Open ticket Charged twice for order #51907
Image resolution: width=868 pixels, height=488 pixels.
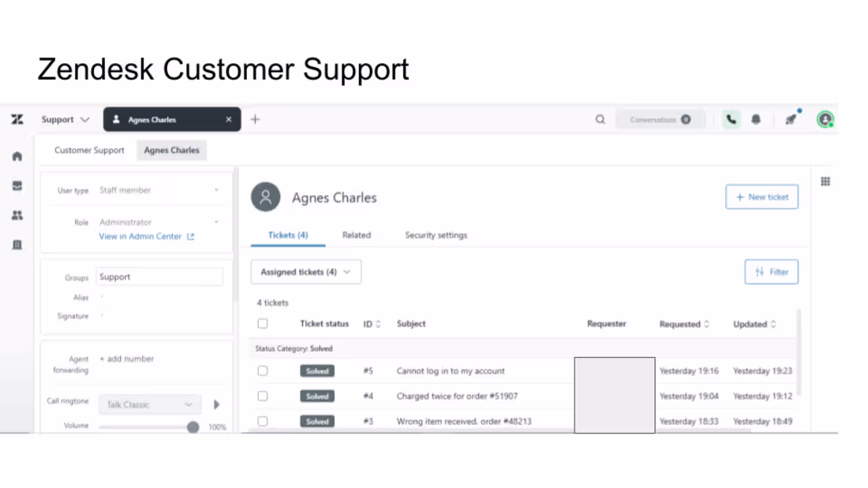tap(457, 396)
